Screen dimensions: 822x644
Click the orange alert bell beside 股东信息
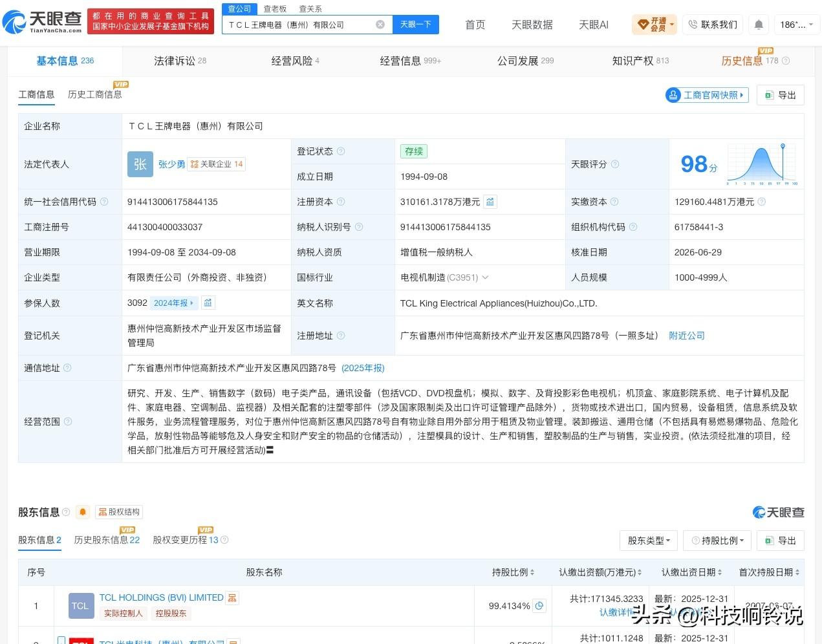coord(83,512)
